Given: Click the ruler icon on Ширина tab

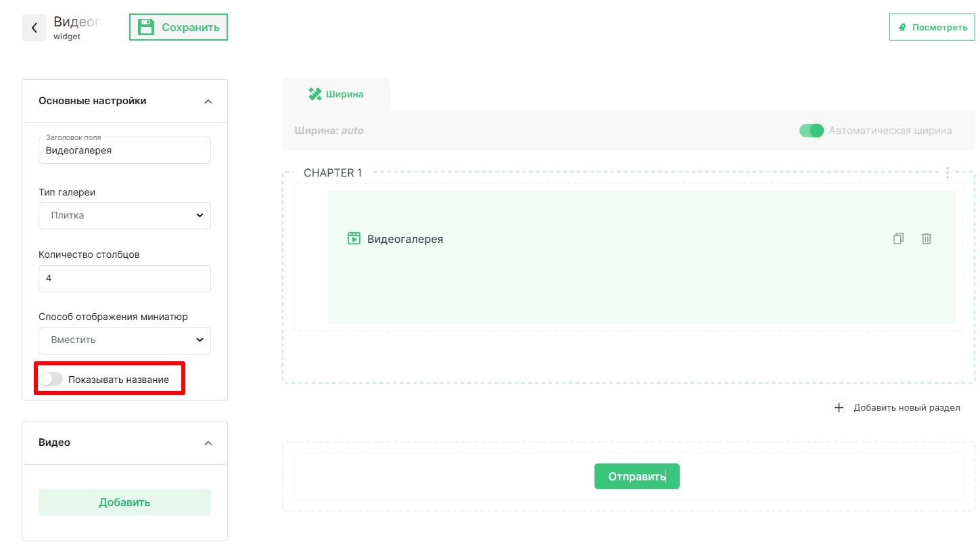Looking at the screenshot, I should (314, 94).
